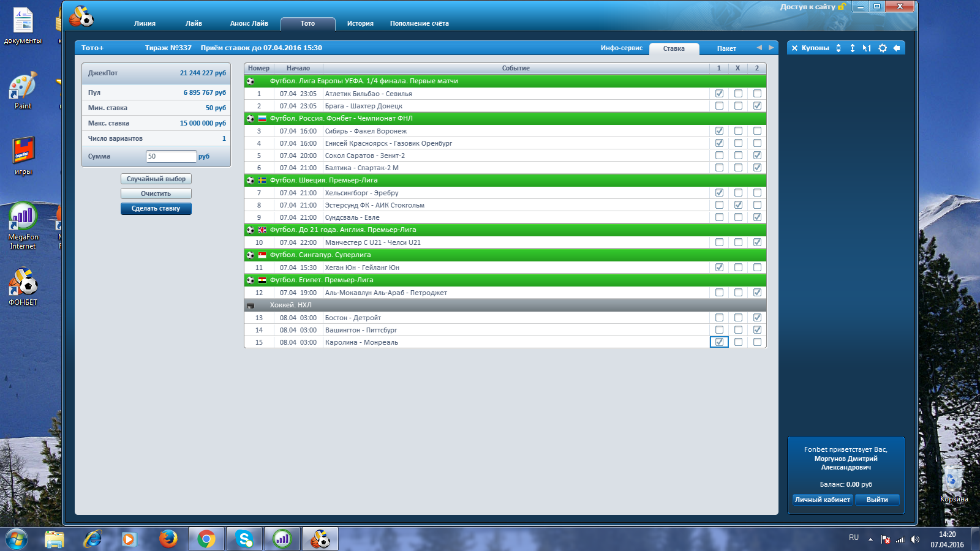Click the Fonbet sports balls logo icon
Screen dimensions: 980x551
(81, 17)
